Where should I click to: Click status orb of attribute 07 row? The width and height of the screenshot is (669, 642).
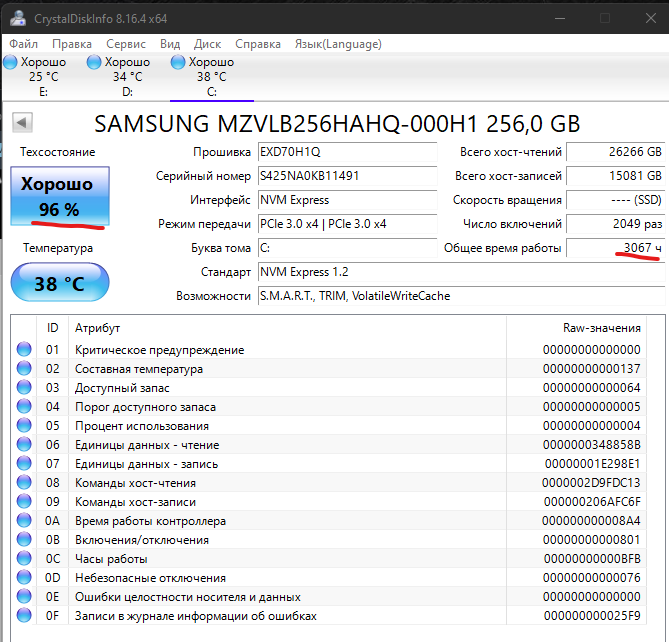click(x=24, y=463)
